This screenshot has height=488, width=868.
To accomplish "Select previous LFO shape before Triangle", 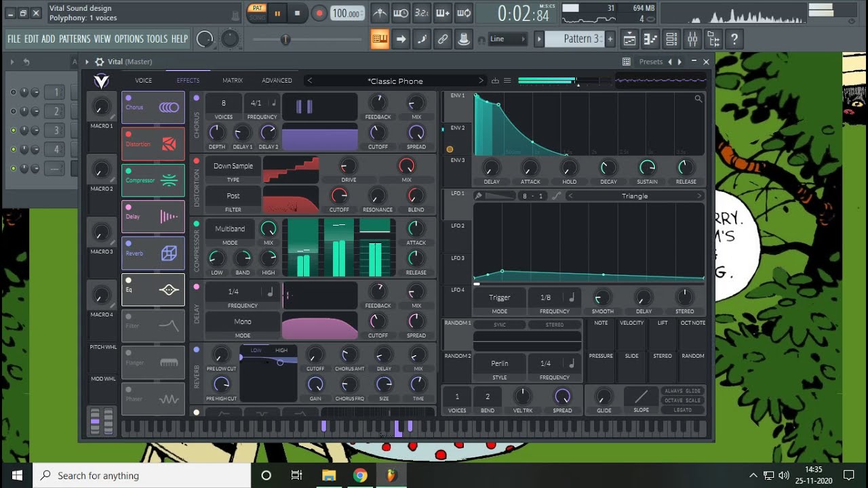I will click(570, 196).
